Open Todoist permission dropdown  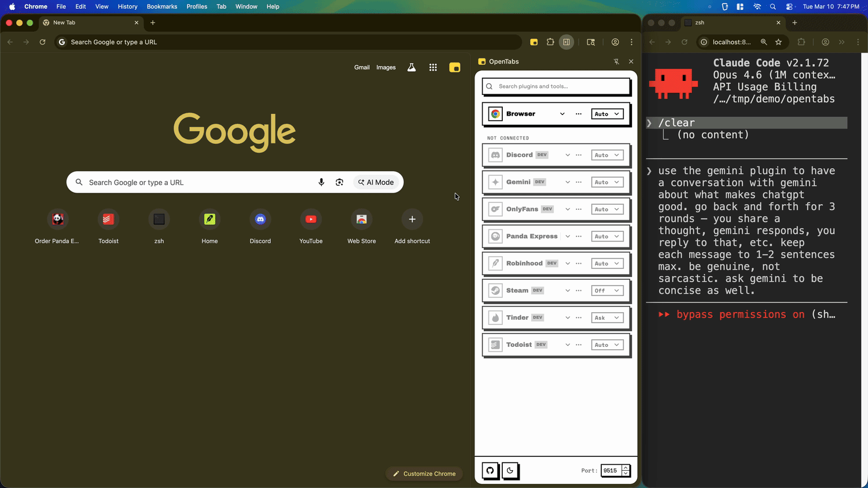tap(607, 345)
